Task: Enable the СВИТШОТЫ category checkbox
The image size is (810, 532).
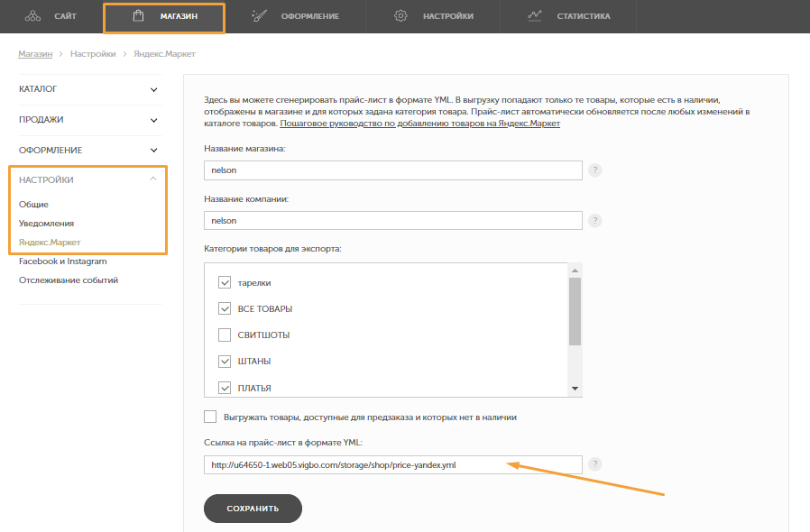Action: tap(226, 335)
